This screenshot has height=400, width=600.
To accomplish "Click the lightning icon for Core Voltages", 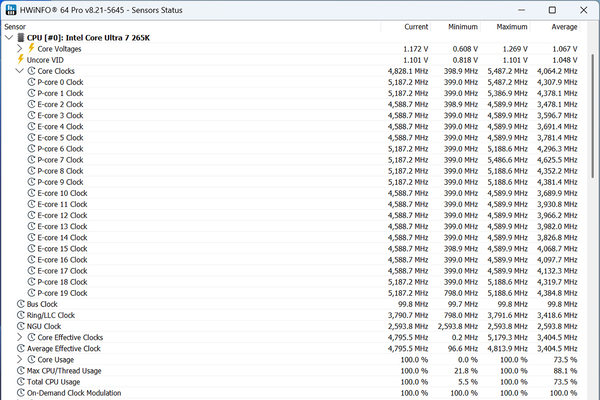I will 31,48.
